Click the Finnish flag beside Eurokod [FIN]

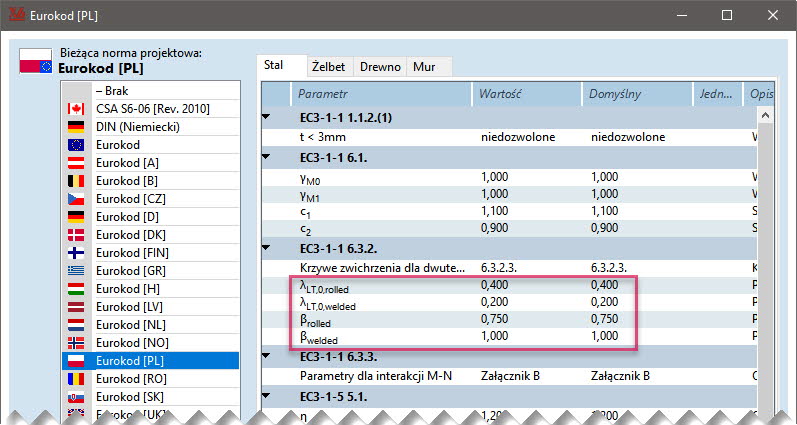[76, 253]
